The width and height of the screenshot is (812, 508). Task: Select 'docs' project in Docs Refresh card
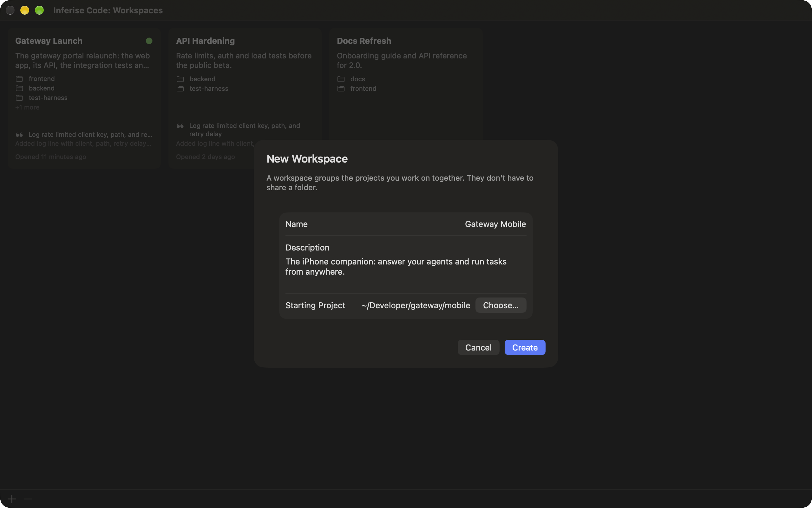click(357, 79)
